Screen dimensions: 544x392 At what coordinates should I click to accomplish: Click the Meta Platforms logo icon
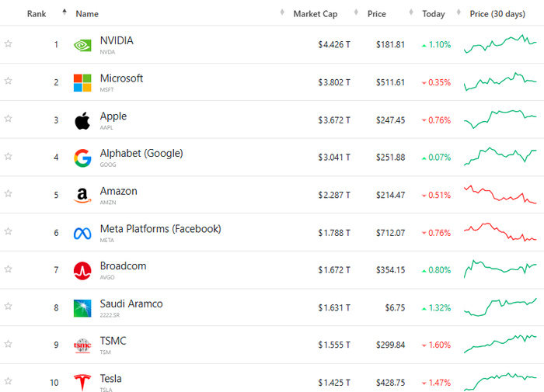(x=82, y=233)
